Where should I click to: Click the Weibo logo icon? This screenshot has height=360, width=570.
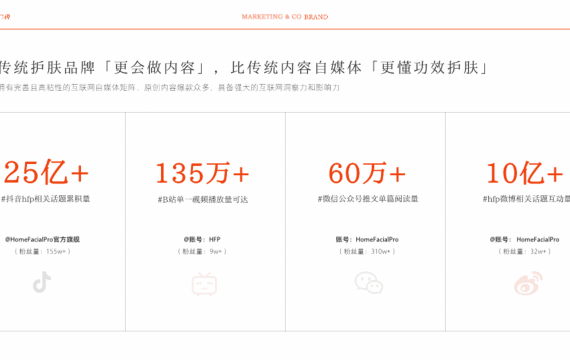point(528,283)
